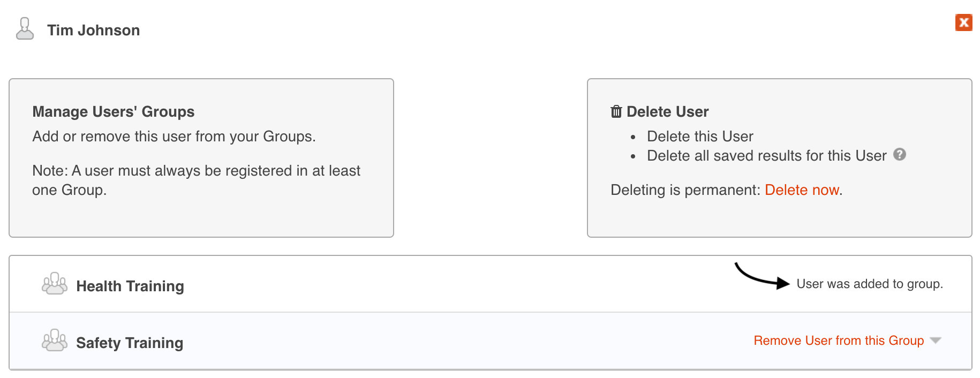
Task: Click the Manage Users' Groups heading
Action: (114, 111)
